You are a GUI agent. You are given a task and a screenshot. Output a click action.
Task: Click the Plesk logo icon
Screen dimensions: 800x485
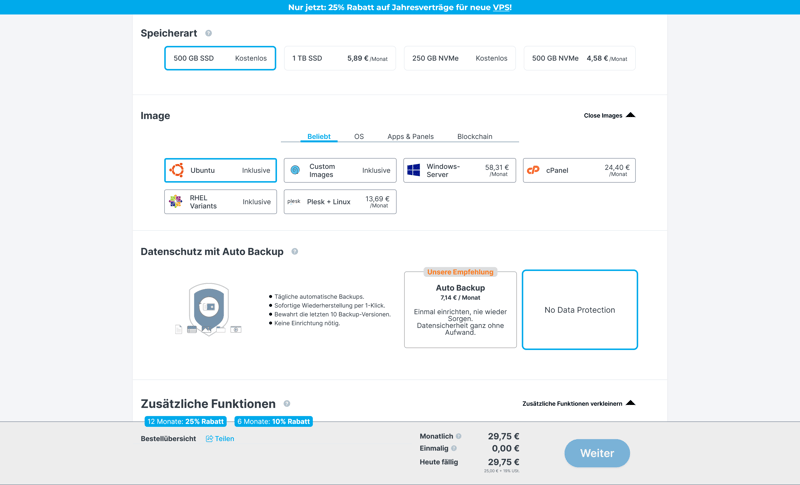point(294,201)
